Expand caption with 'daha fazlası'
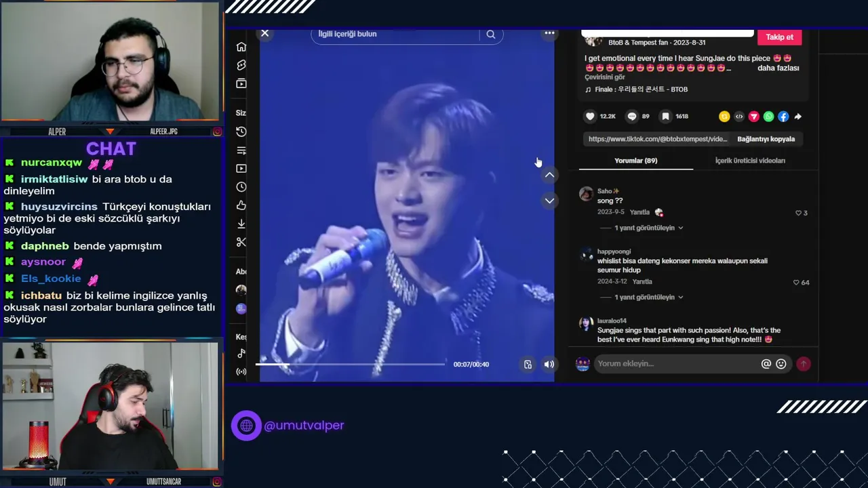This screenshot has height=488, width=868. [x=778, y=68]
